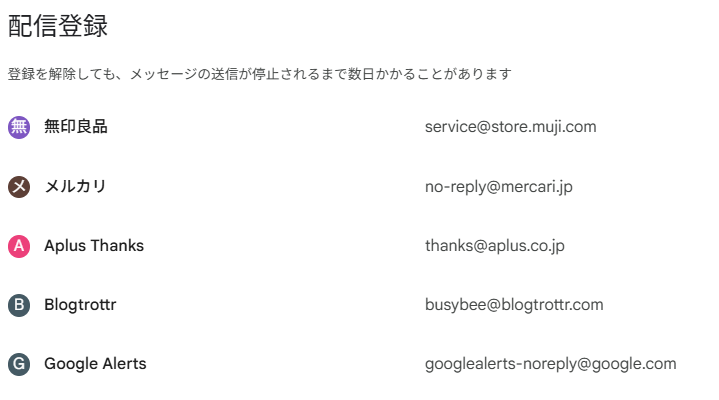Click the busybee@blogtrottr.com address
Screen dimensions: 719x400
click(x=514, y=305)
